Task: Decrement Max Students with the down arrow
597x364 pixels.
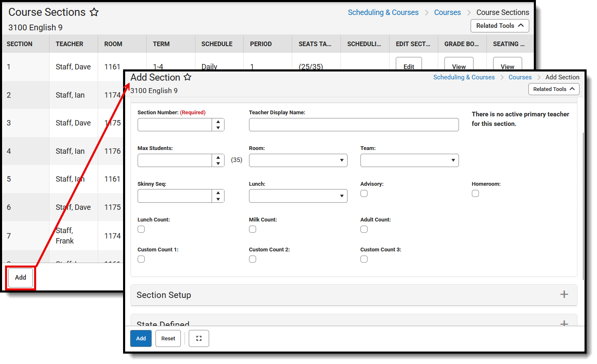Action: click(x=218, y=163)
